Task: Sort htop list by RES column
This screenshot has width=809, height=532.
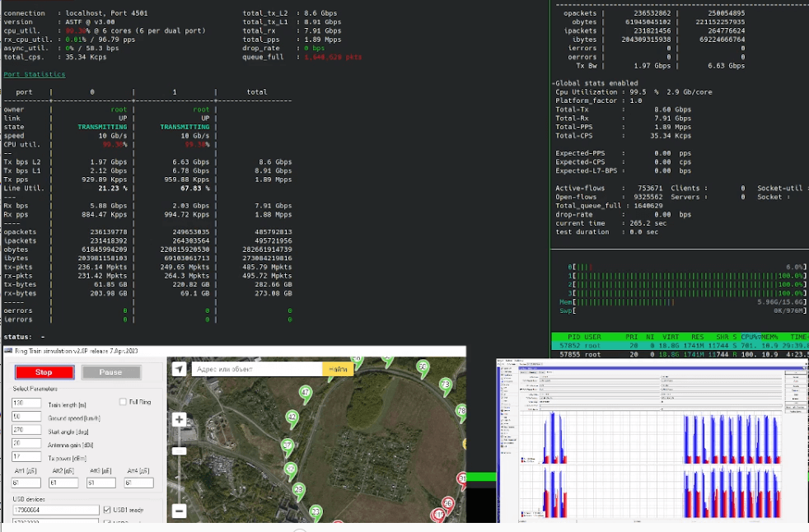Action: tap(698, 337)
